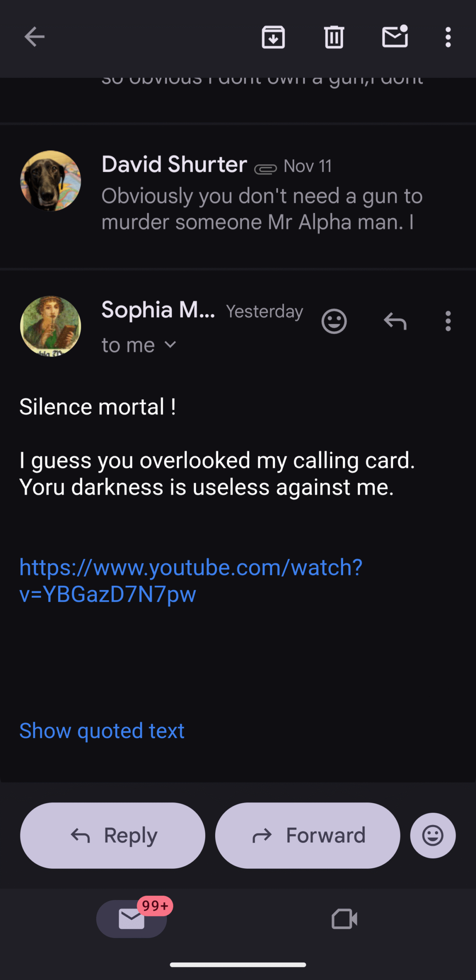476x980 pixels.
Task: Add emoji reaction to Sophia's message
Action: click(334, 321)
